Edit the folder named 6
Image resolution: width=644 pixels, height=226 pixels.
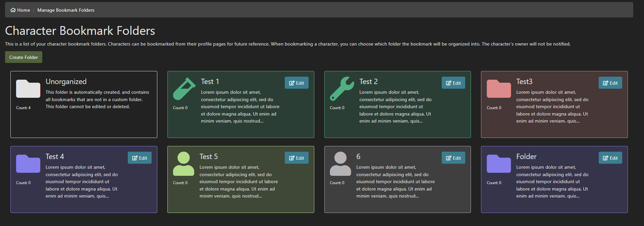click(453, 158)
